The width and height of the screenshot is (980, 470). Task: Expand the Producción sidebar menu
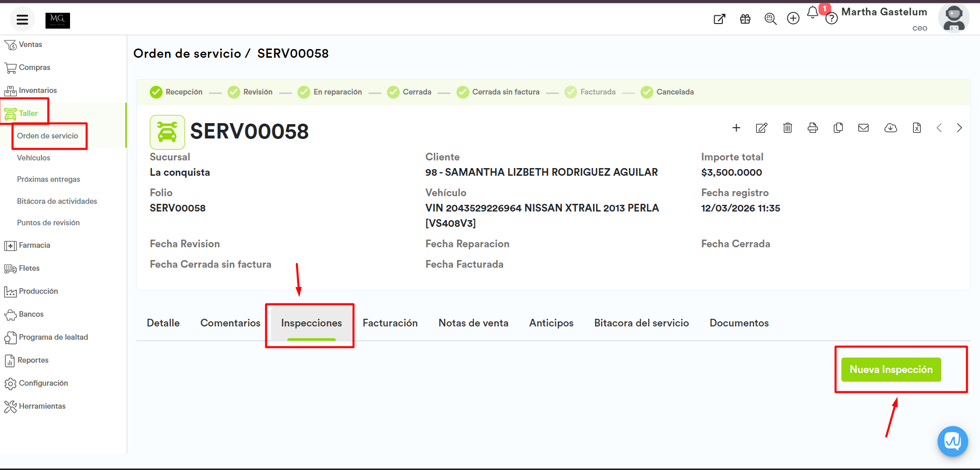click(x=31, y=291)
